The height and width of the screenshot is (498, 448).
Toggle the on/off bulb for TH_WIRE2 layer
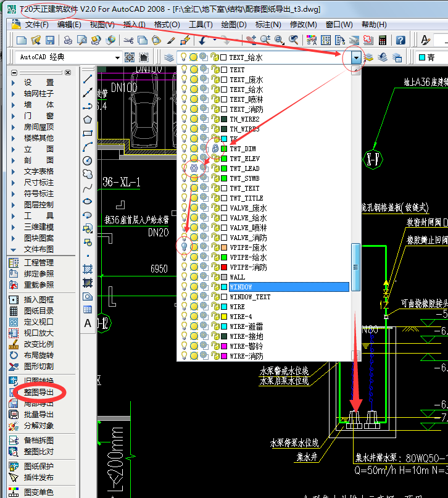(x=184, y=118)
